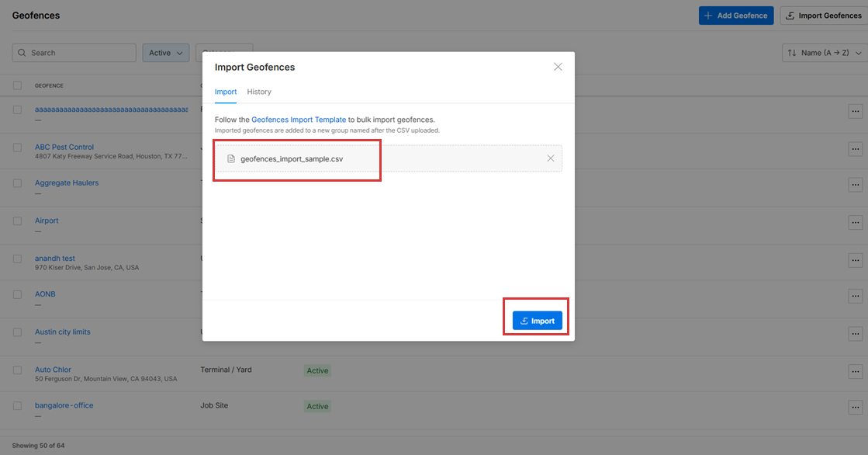The image size is (868, 455).
Task: Click the Search input field
Action: [74, 53]
